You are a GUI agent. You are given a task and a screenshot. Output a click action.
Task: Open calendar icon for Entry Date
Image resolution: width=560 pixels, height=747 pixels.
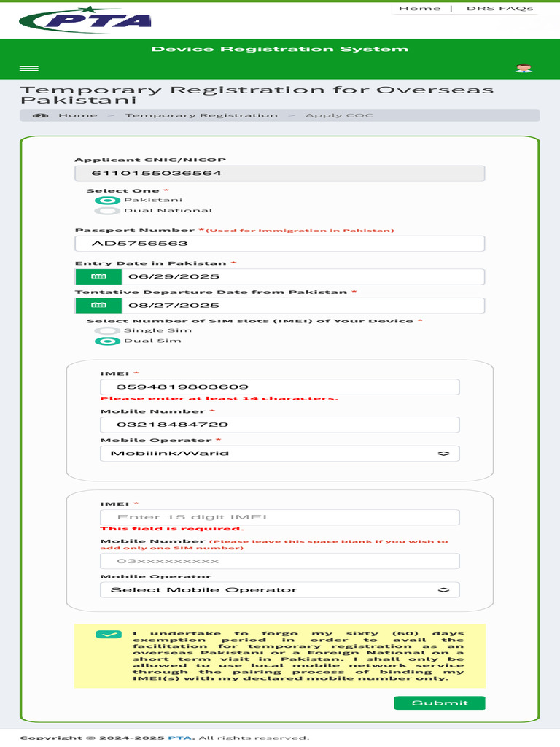point(98,276)
